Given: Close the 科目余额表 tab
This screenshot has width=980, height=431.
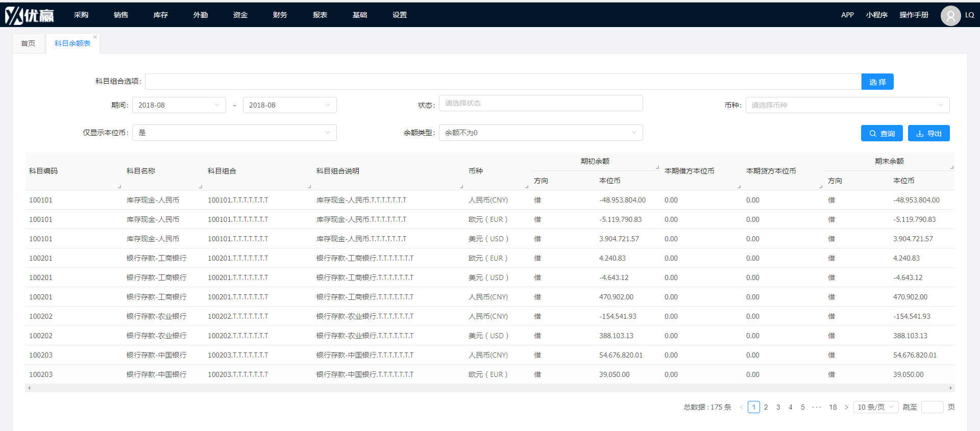Looking at the screenshot, I should point(95,37).
